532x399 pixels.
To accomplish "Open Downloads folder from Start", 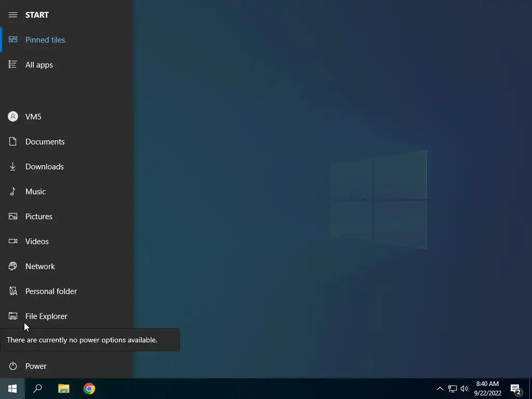I will (66, 167).
